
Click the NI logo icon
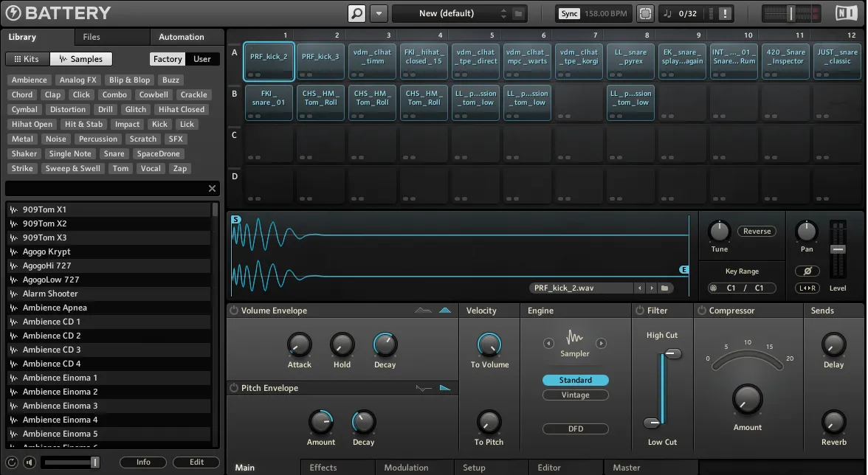[847, 13]
